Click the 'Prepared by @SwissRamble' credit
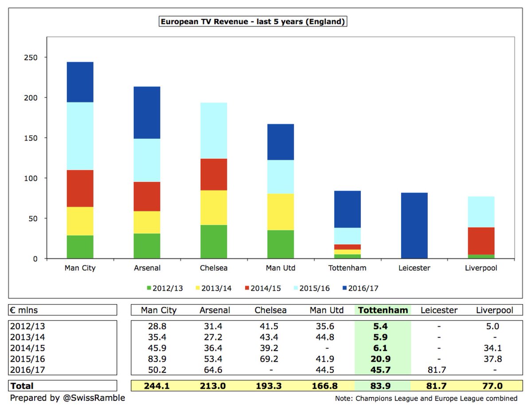The width and height of the screenshot is (532, 406). 67,398
